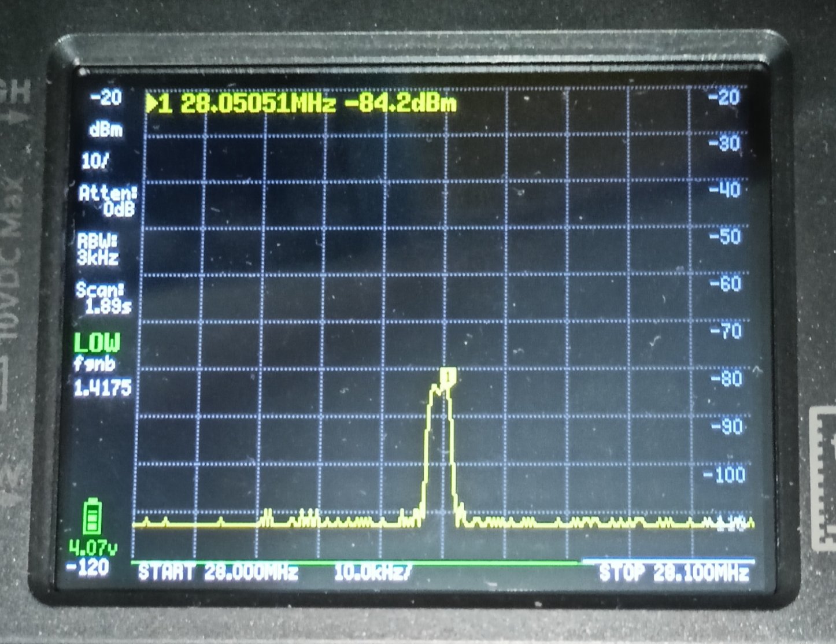
Task: Tap the green battery icon
Action: [92, 517]
